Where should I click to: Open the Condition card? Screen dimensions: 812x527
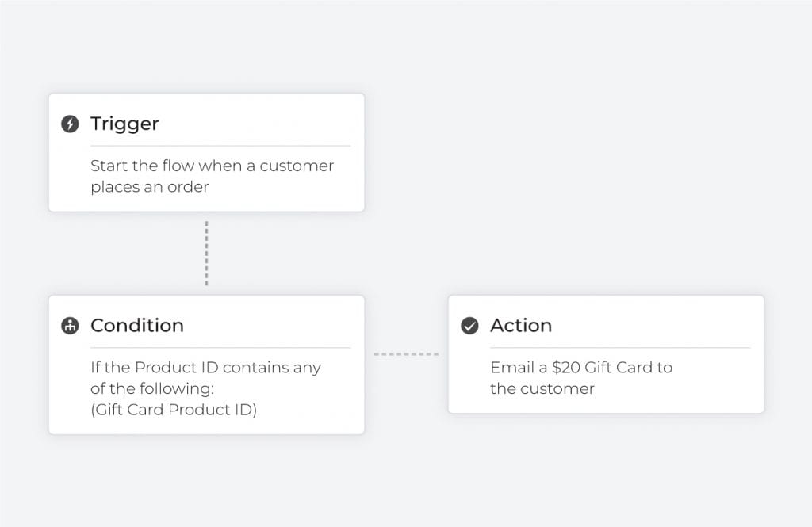[207, 365]
